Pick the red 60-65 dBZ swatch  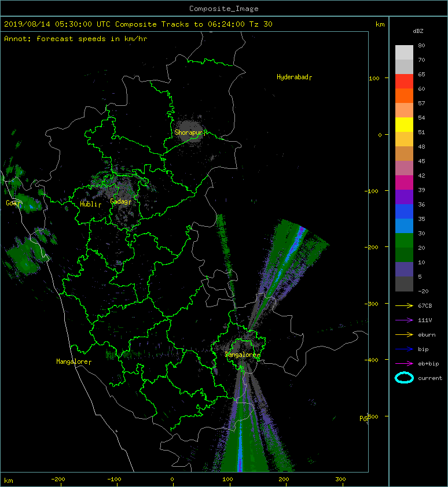click(404, 82)
